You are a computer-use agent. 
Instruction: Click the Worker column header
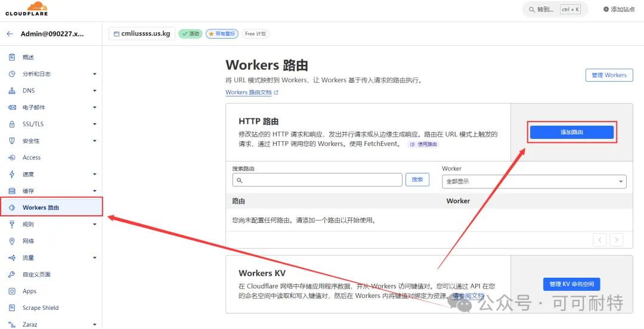(458, 201)
